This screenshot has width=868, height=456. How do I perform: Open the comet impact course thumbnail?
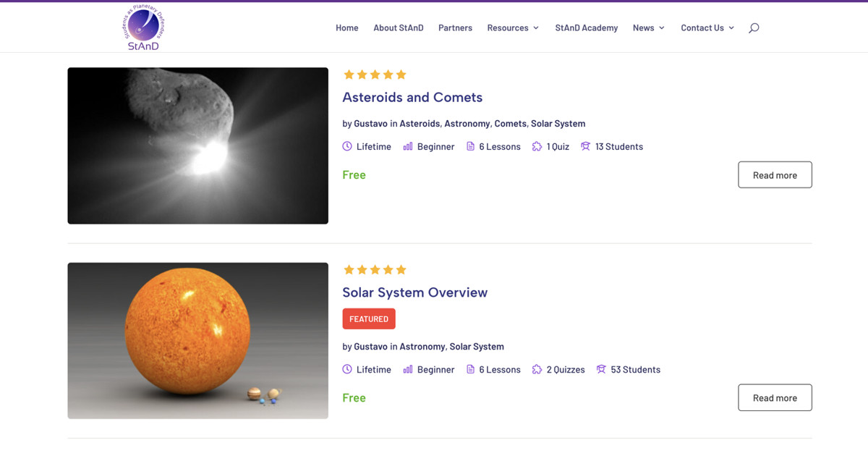197,145
